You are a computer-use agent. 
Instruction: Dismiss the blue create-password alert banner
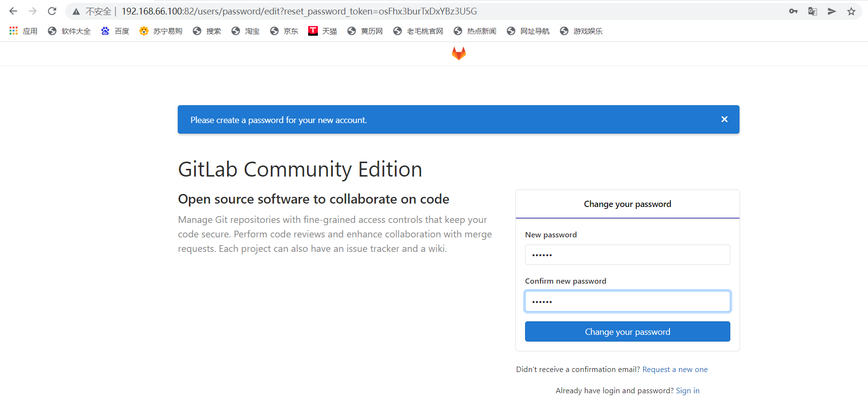point(724,119)
